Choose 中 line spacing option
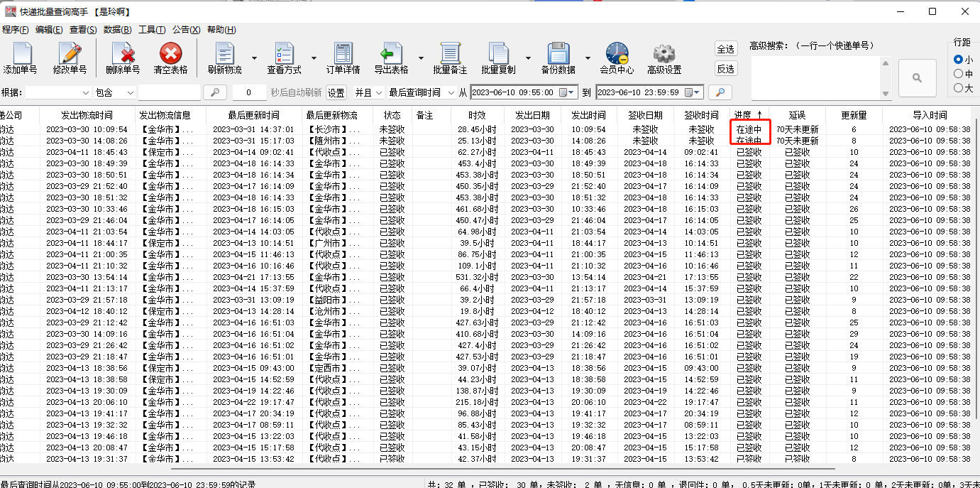The height and width of the screenshot is (488, 980). click(958, 74)
